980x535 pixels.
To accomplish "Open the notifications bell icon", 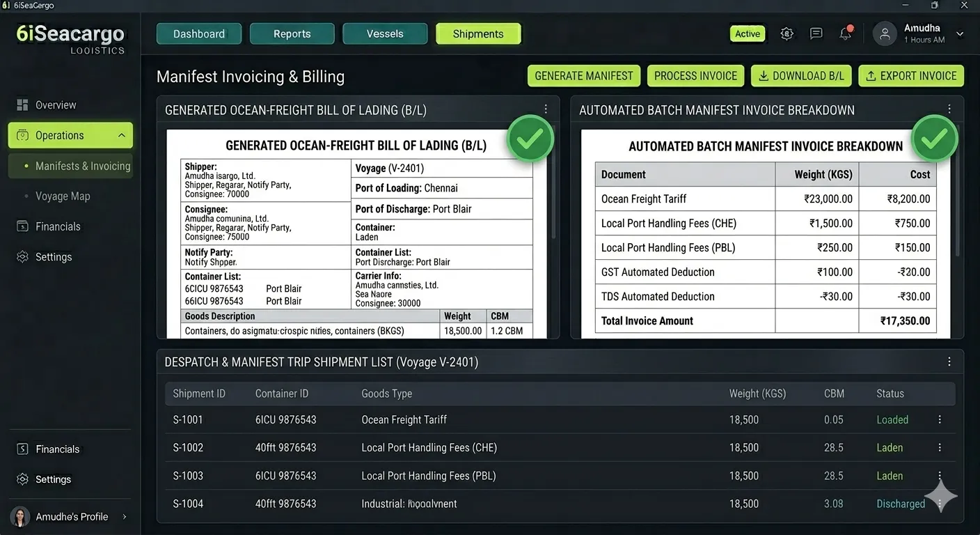I will (846, 33).
